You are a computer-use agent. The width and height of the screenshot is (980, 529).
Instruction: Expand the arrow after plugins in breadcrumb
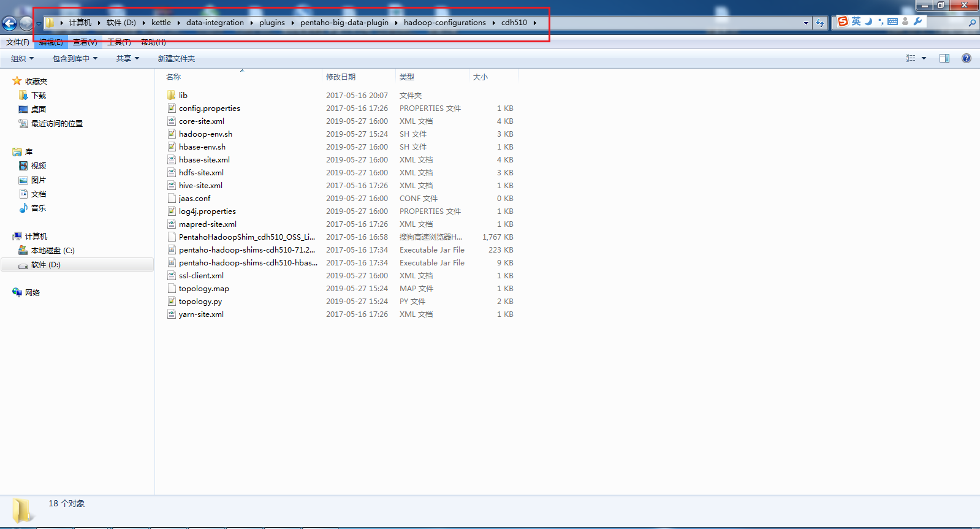point(292,23)
